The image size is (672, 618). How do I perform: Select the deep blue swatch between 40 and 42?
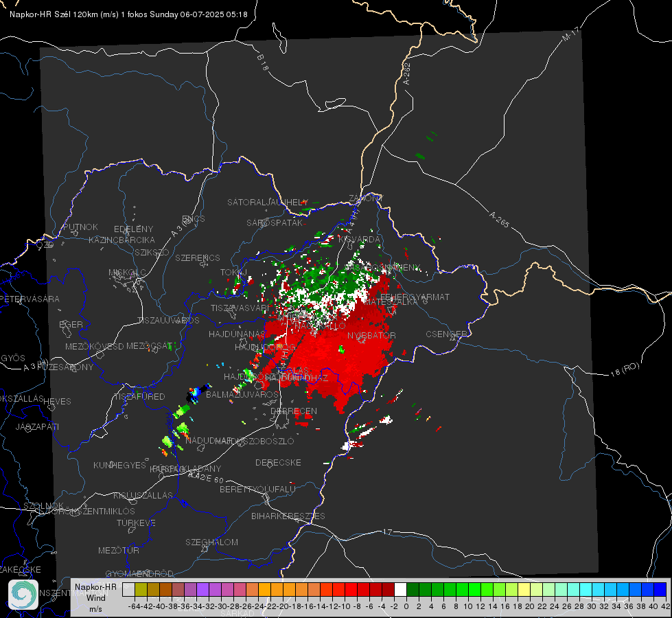pyautogui.click(x=660, y=590)
